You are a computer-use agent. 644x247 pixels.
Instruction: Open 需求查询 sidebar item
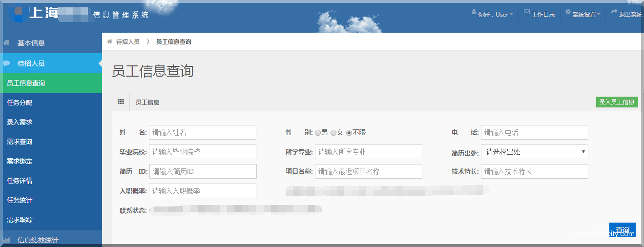coord(51,142)
